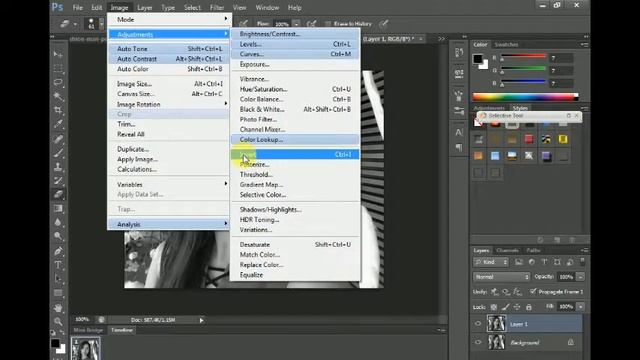Select the Healing Brush tool
The height and width of the screenshot is (360, 640).
58,139
